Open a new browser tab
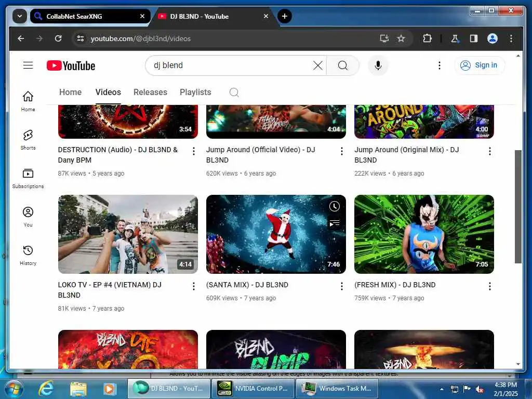The image size is (532, 399). [284, 16]
